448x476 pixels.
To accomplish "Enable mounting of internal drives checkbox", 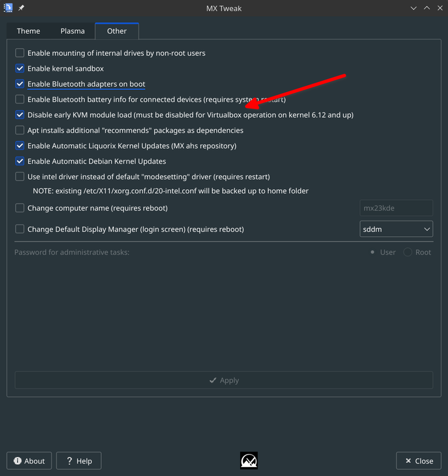I will pyautogui.click(x=20, y=53).
